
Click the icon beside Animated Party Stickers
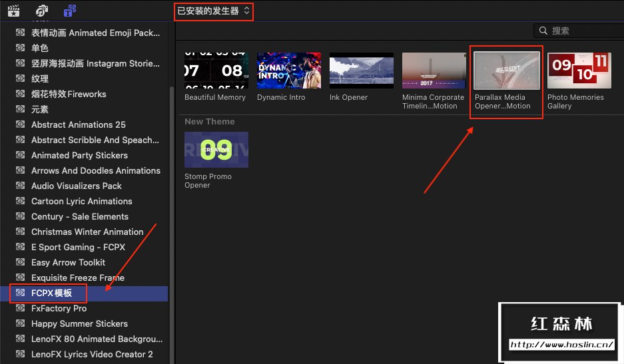tap(20, 155)
